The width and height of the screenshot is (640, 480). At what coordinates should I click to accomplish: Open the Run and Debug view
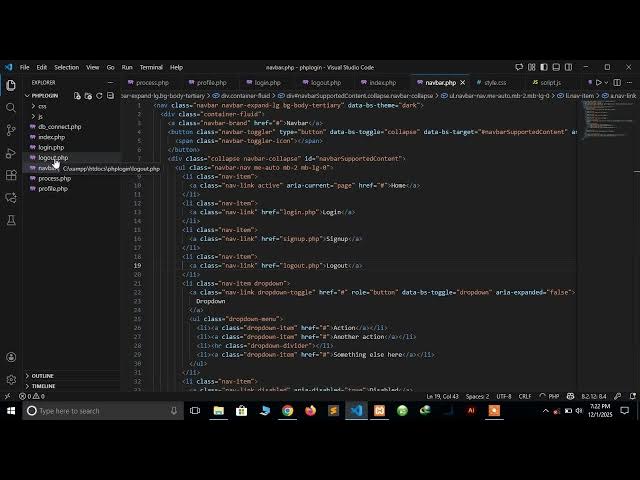(x=11, y=153)
